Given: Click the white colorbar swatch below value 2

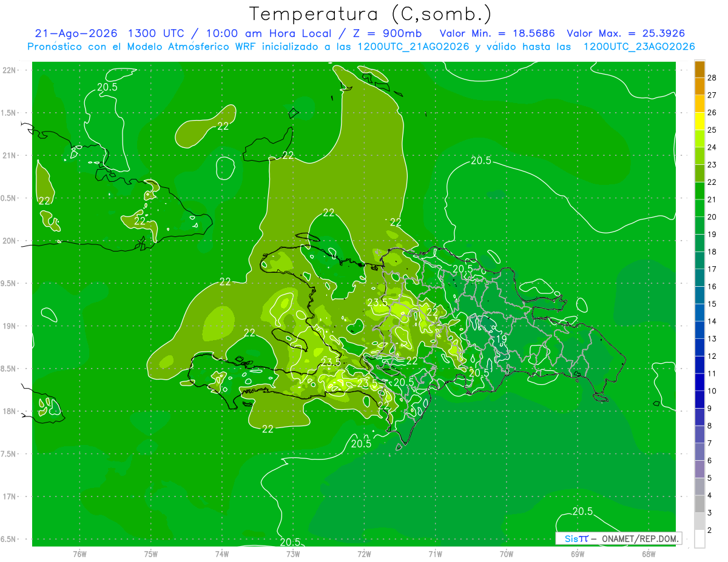Looking at the screenshot, I should [699, 539].
